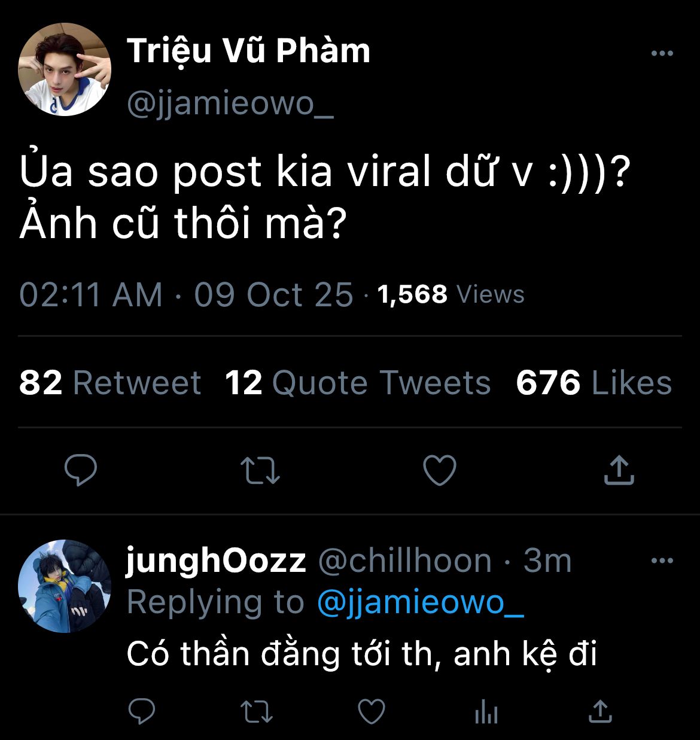
Task: Open more options for main tweet
Action: (x=662, y=54)
